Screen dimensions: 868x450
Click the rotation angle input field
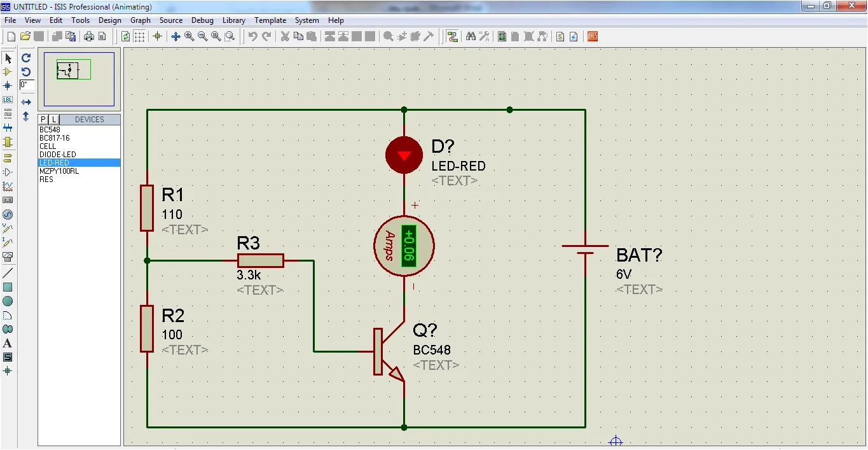click(x=27, y=85)
